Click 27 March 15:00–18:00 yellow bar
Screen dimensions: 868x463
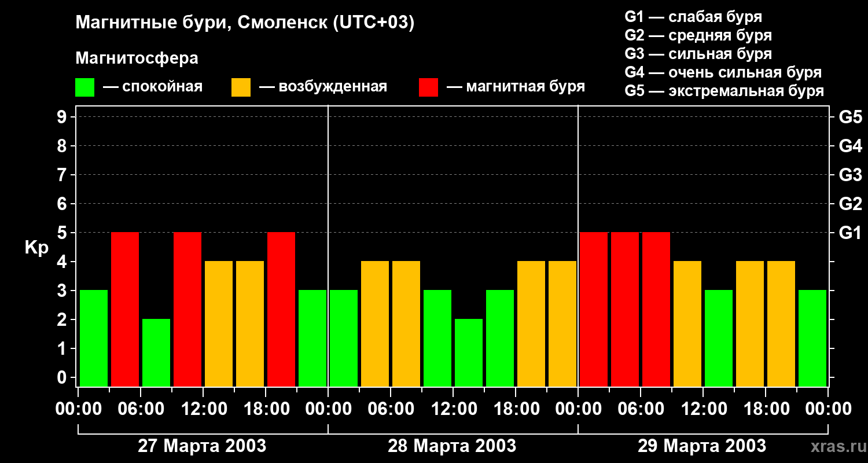tap(250, 324)
